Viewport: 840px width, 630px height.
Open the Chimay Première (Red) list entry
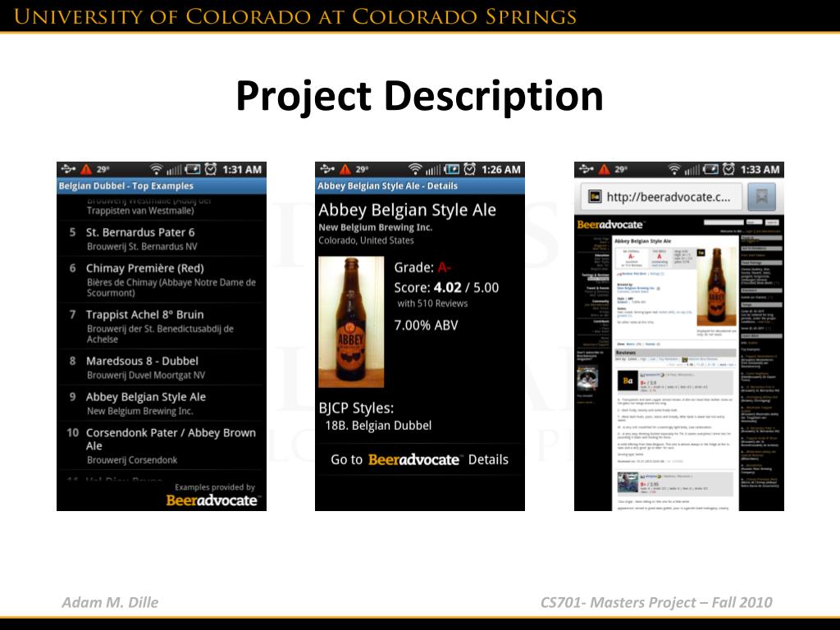162,280
